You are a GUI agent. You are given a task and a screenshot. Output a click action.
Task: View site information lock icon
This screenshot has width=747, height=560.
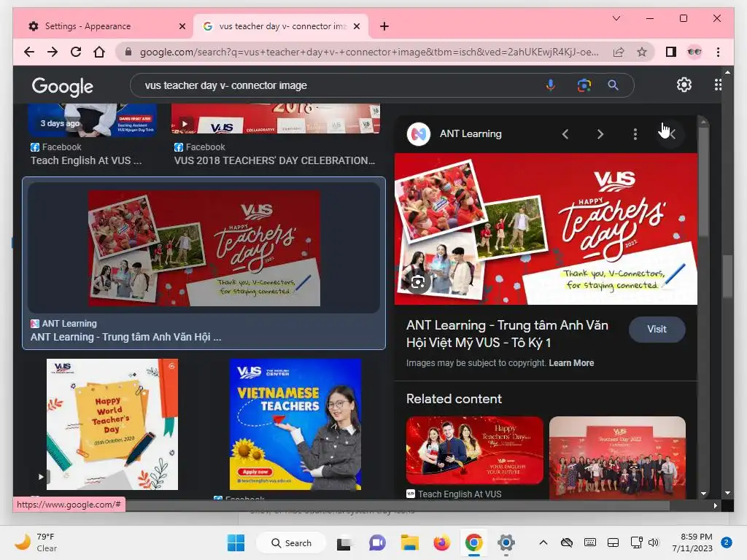(x=128, y=52)
